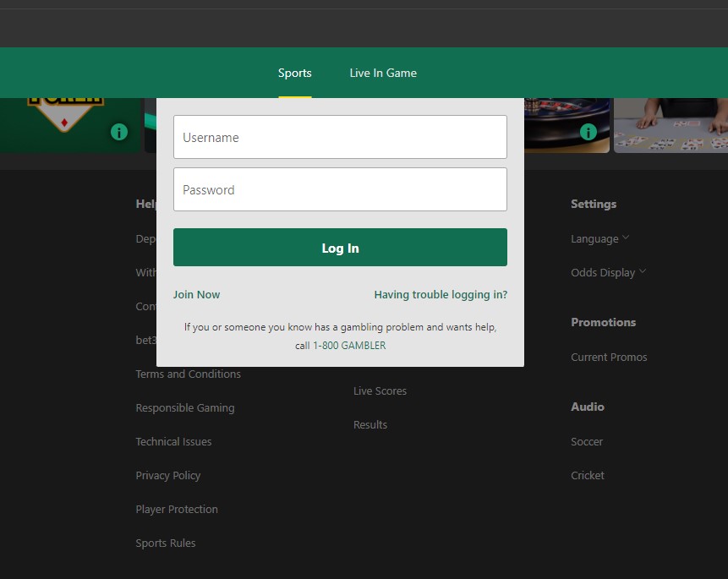The height and width of the screenshot is (579, 728).
Task: Open the Join Now signup link
Action: click(196, 294)
